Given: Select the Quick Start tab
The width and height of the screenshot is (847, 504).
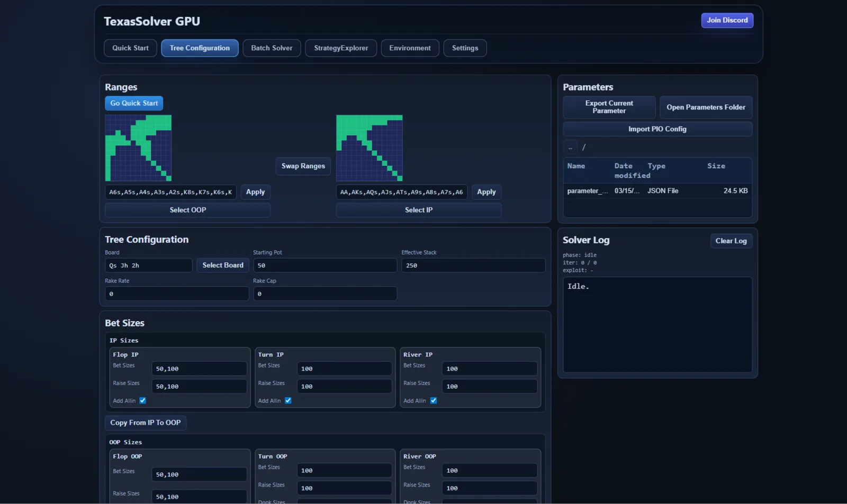Looking at the screenshot, I should (x=130, y=48).
